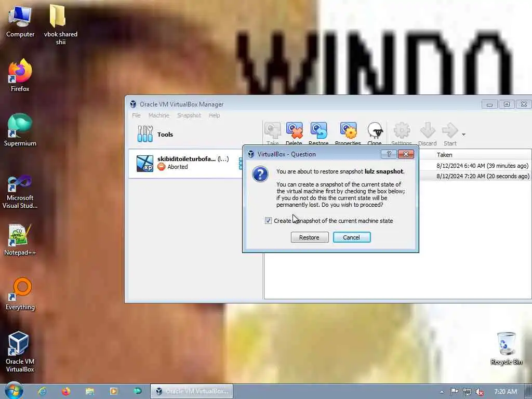
Task: Expand the Start button dropdown arrow
Action: pyautogui.click(x=463, y=135)
